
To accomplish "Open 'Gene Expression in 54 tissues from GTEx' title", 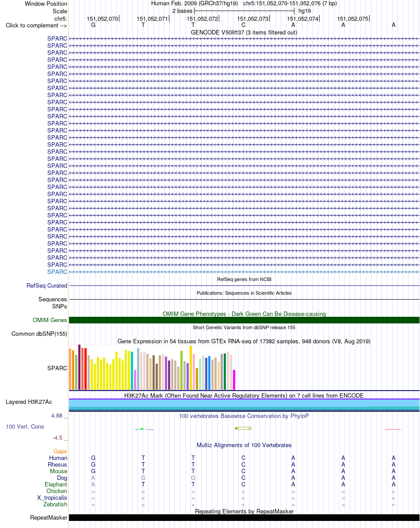I will (x=244, y=342).
